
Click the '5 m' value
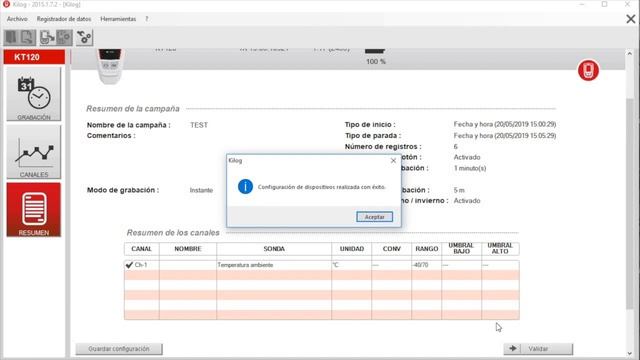click(x=459, y=190)
